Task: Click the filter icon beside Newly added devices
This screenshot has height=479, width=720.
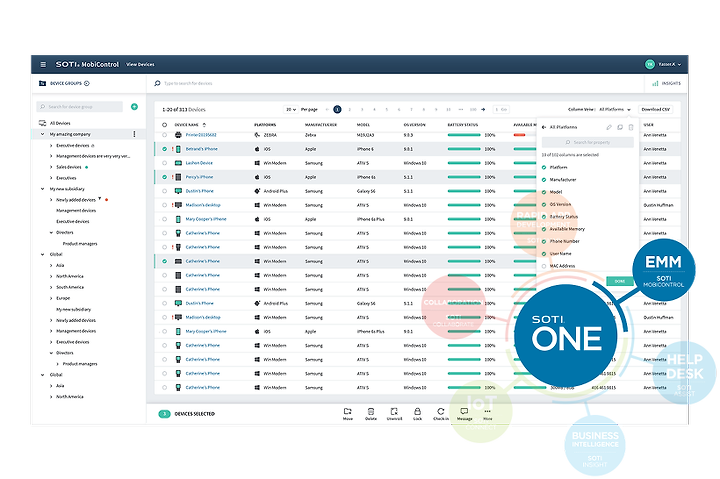Action: pos(100,199)
